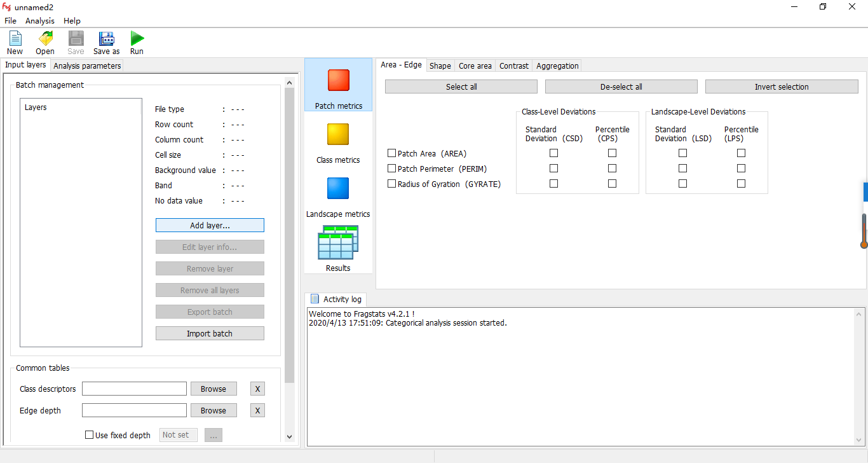Click the Activity log icon
The image size is (868, 463).
tap(315, 299)
